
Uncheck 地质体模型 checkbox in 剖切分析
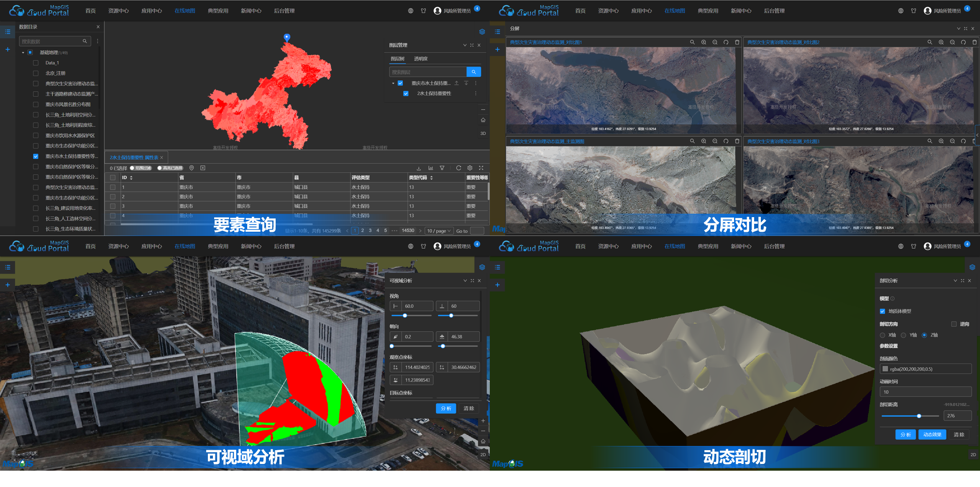point(883,311)
